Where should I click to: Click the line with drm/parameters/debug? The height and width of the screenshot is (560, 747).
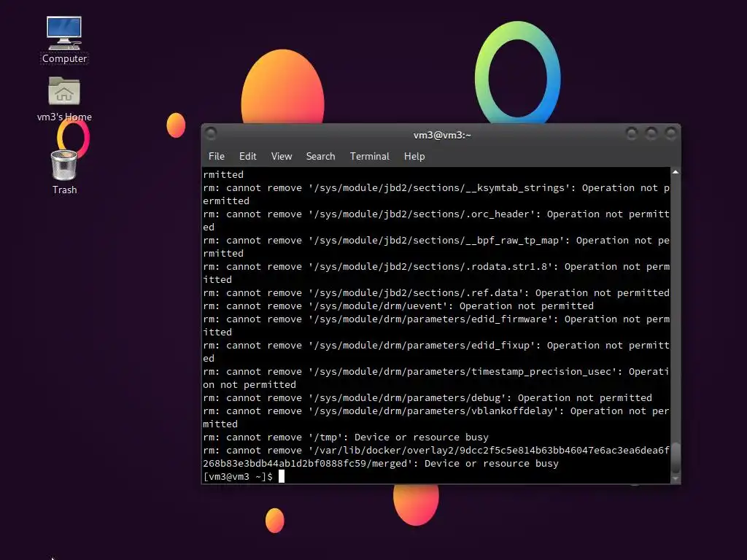427,397
